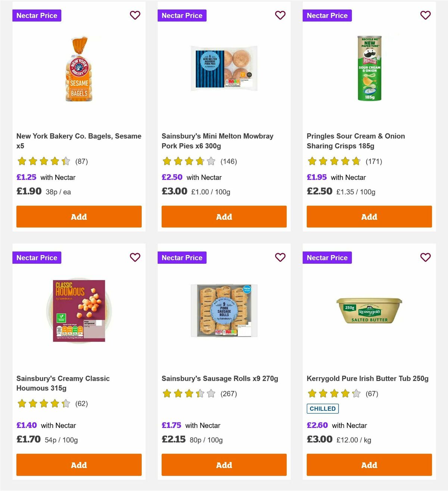The width and height of the screenshot is (448, 491).
Task: Click the Nectar Price badge on Kerrygold butter
Action: click(327, 257)
